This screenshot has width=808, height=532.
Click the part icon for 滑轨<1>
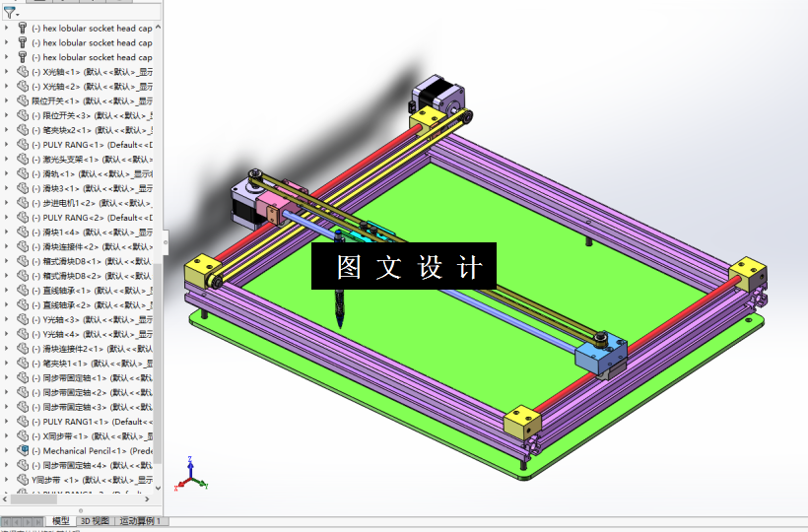pos(23,173)
